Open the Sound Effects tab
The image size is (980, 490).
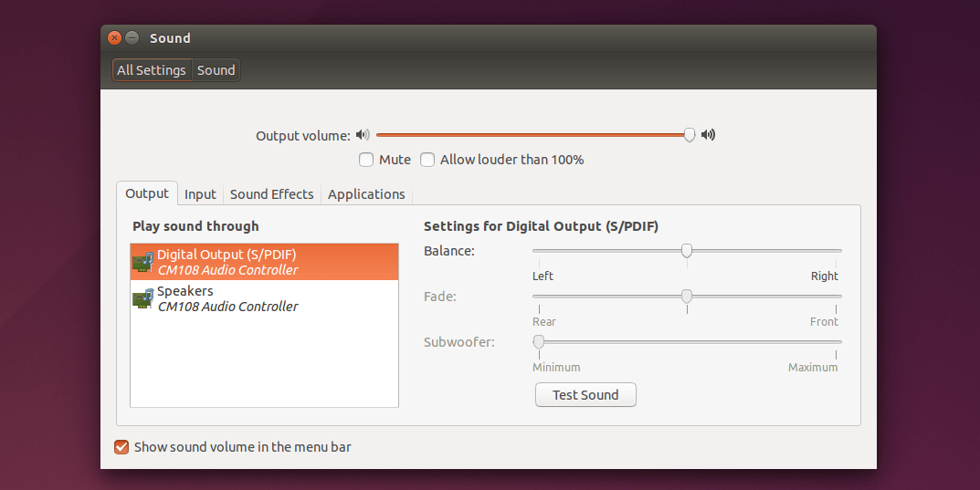point(271,194)
